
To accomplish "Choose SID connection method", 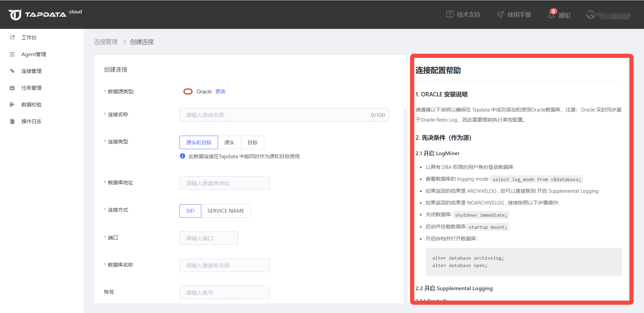I will [x=190, y=211].
